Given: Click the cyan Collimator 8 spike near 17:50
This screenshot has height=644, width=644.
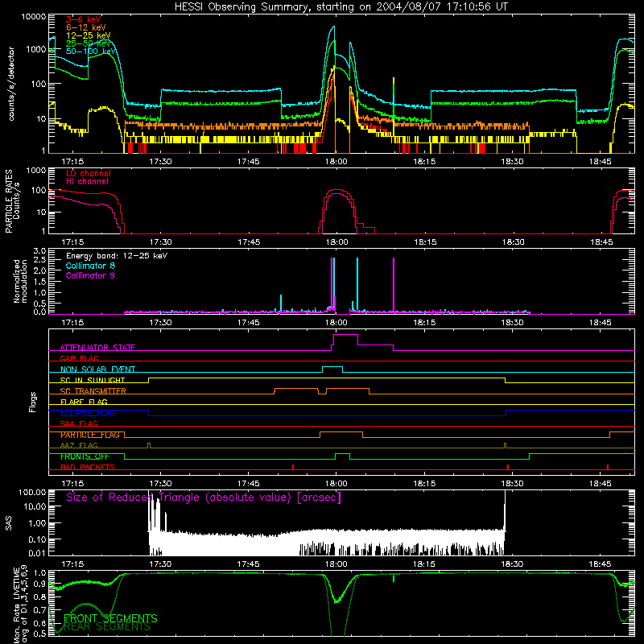Looking at the screenshot, I should (281, 303).
